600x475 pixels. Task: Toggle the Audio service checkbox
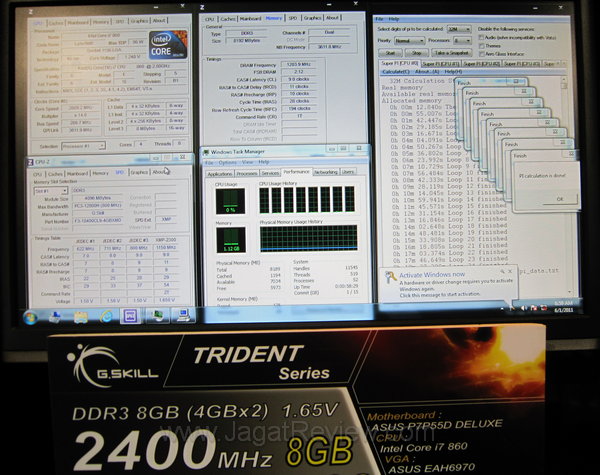481,38
